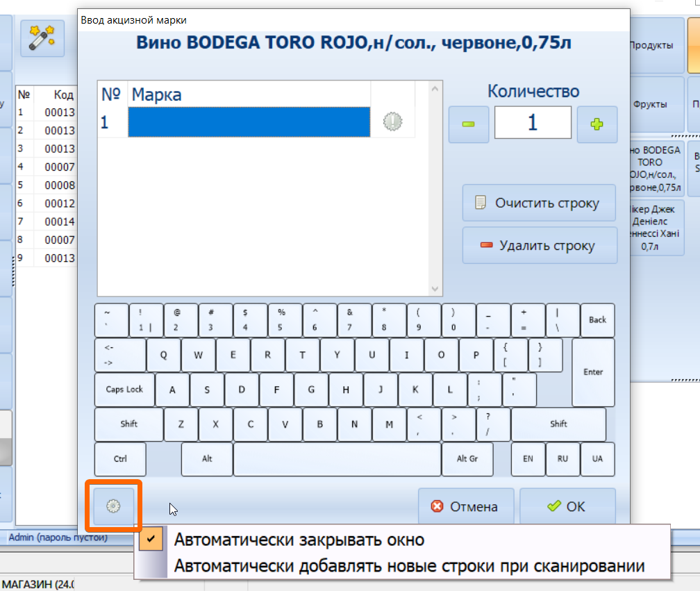
Task: Click Удалить строку button
Action: pyautogui.click(x=540, y=245)
